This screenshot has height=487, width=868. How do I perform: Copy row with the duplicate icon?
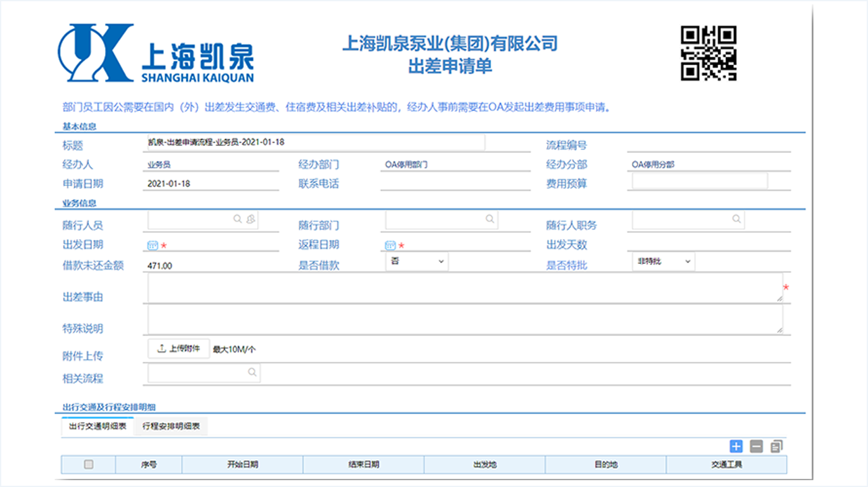tap(776, 446)
